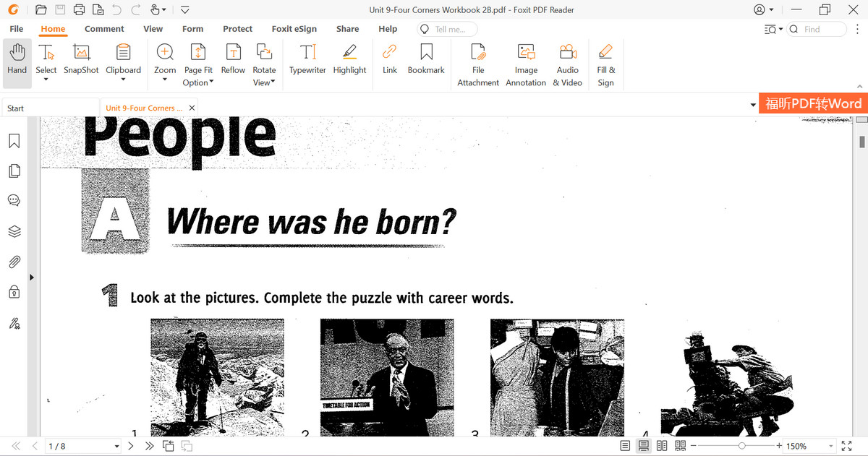The image size is (868, 456).
Task: Open a file using the folder icon
Action: coord(41,10)
